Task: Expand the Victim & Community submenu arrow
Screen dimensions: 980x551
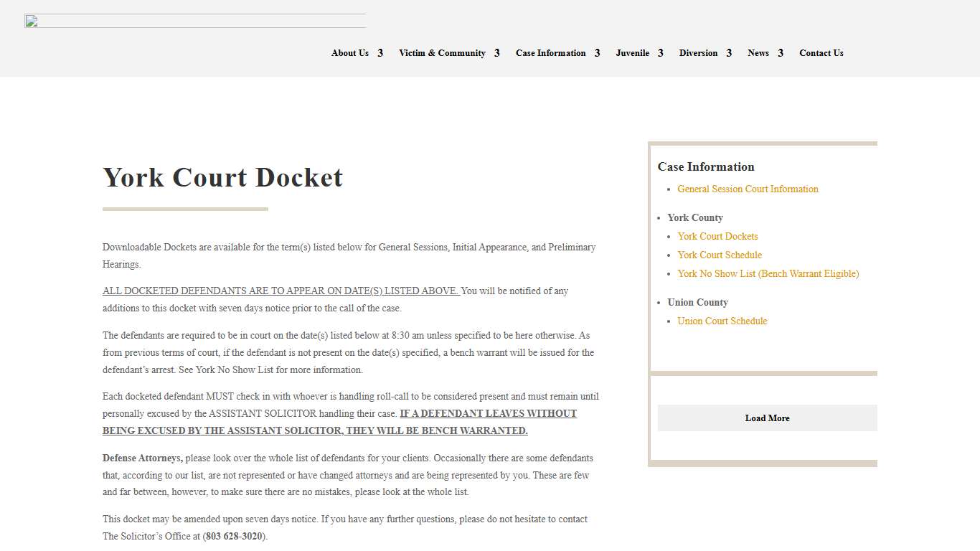Action: [496, 53]
